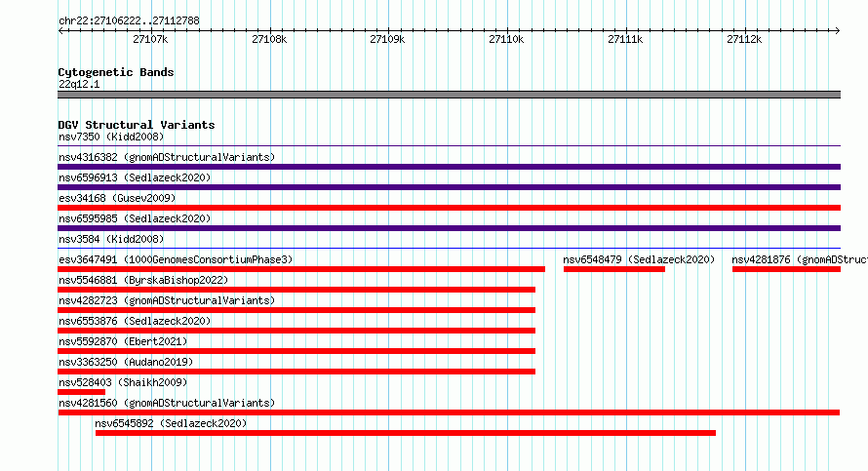Click the 27109k ruler tick label
The width and height of the screenshot is (868, 471).
[x=387, y=39]
